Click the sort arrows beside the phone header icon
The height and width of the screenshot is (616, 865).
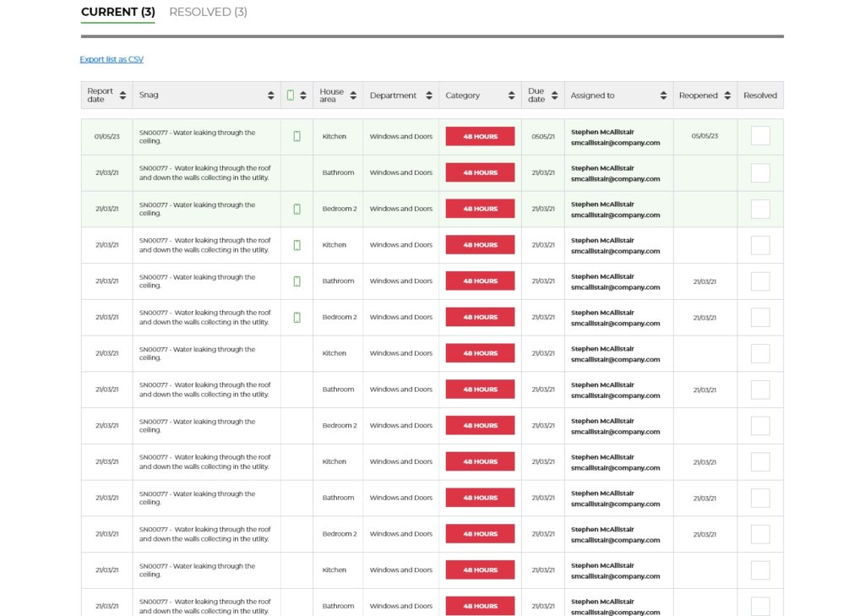click(303, 95)
